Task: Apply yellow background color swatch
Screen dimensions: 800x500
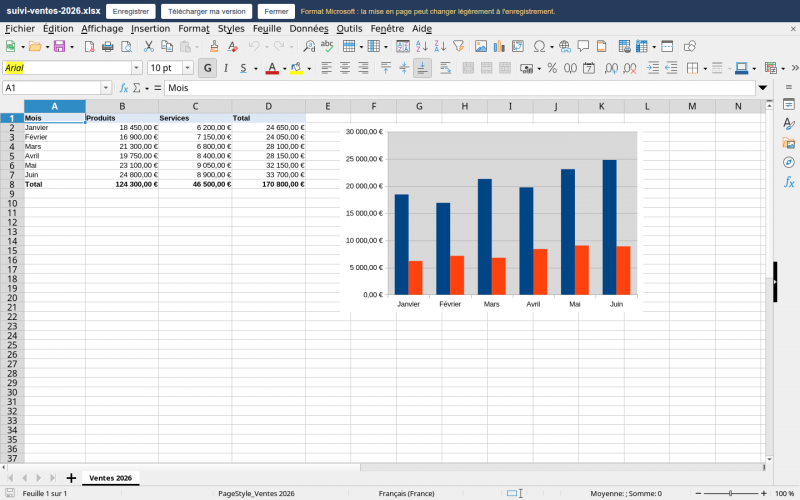Action: click(x=296, y=68)
